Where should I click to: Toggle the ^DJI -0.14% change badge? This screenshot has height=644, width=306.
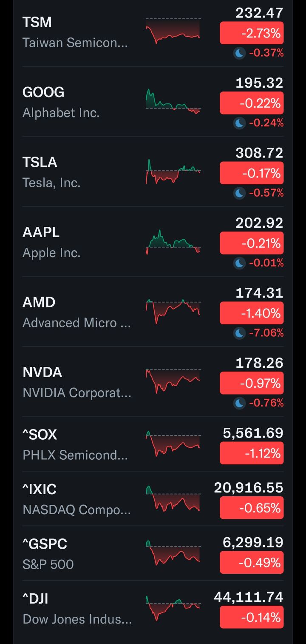pos(252,618)
